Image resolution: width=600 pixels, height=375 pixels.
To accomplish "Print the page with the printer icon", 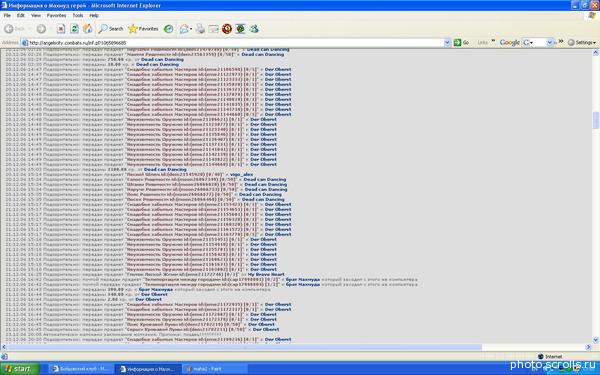I will 201,29.
